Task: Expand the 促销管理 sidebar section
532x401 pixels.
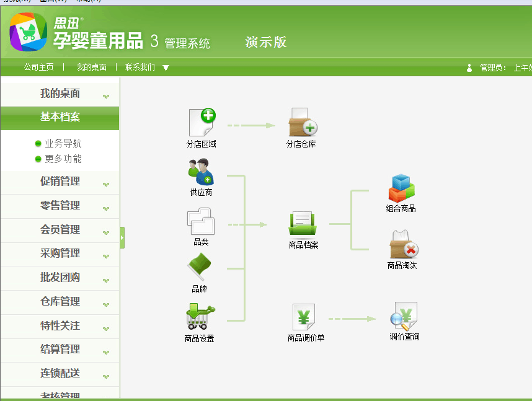Action: (x=60, y=182)
